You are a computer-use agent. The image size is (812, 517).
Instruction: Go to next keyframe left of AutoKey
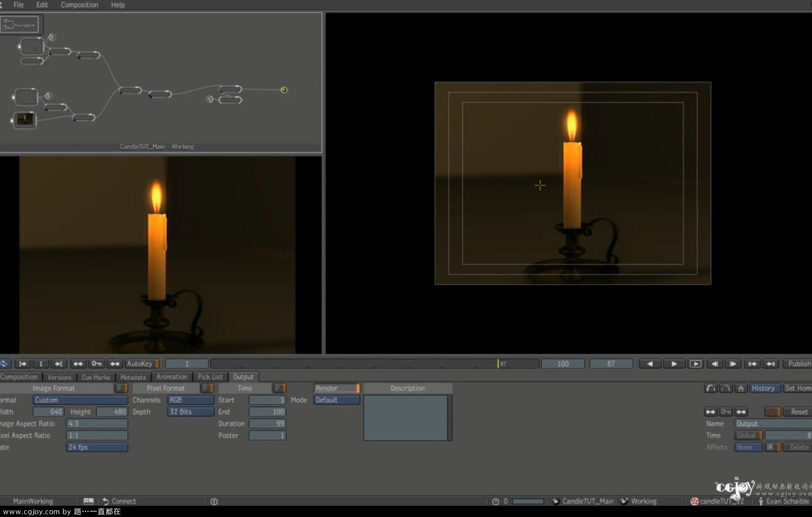[x=115, y=364]
